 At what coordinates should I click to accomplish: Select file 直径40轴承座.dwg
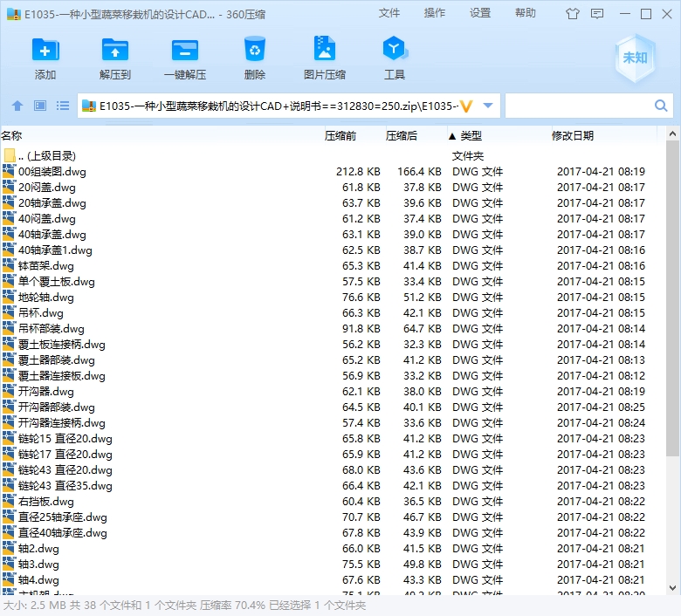[x=63, y=532]
